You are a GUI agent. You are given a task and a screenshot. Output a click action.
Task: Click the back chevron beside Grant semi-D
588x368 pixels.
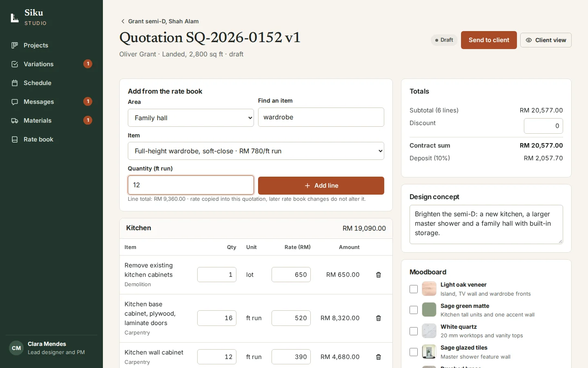pyautogui.click(x=122, y=21)
